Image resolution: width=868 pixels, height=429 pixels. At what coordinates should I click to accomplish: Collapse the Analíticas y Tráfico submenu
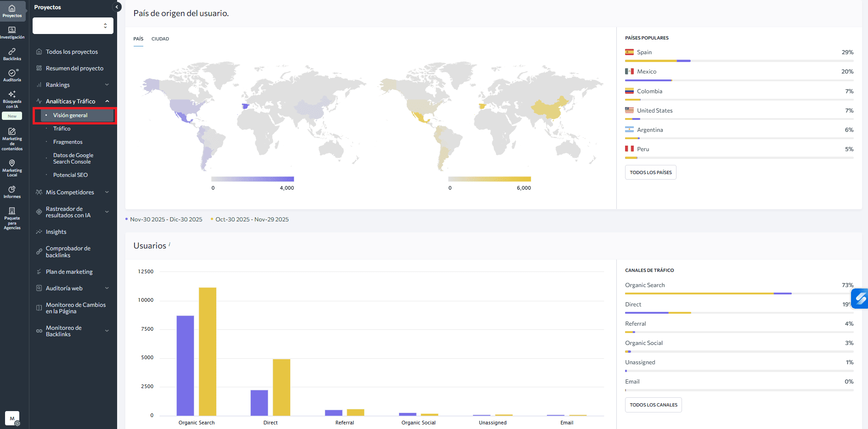107,101
